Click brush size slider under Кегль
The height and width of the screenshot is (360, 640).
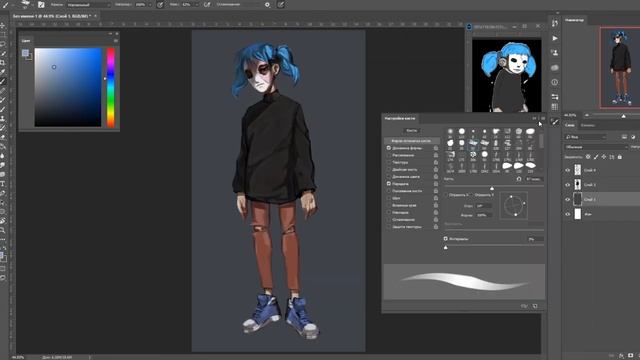(x=494, y=187)
